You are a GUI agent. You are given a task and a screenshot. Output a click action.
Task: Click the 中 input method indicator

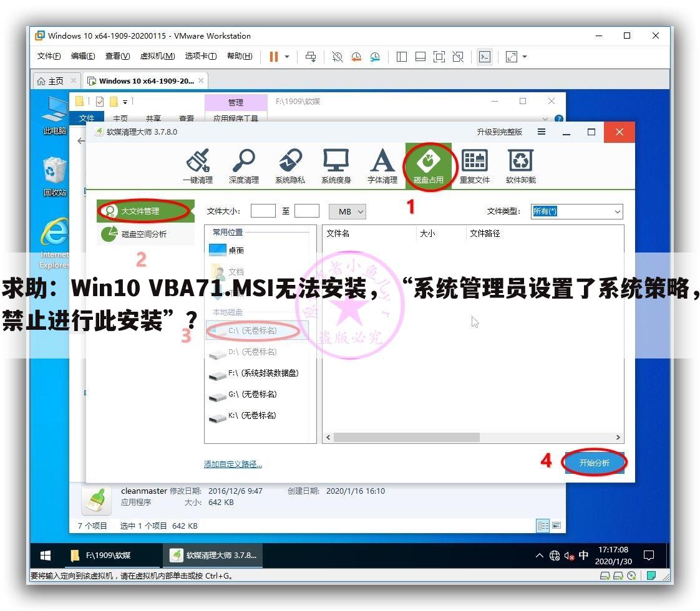[x=583, y=556]
